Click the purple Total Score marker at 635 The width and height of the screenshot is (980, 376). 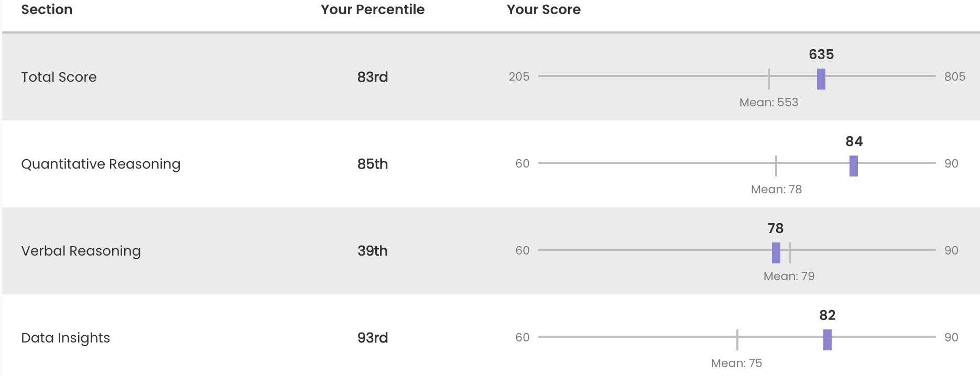pyautogui.click(x=821, y=79)
